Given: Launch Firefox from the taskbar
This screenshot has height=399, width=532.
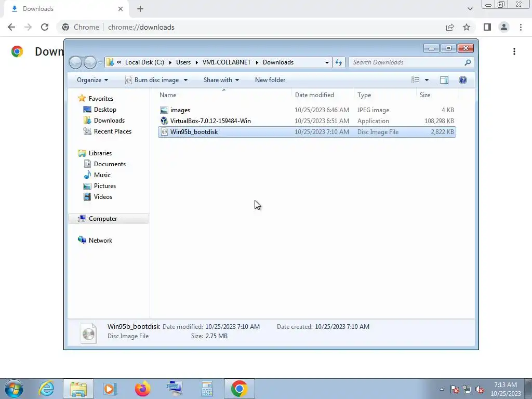Looking at the screenshot, I should [x=142, y=389].
